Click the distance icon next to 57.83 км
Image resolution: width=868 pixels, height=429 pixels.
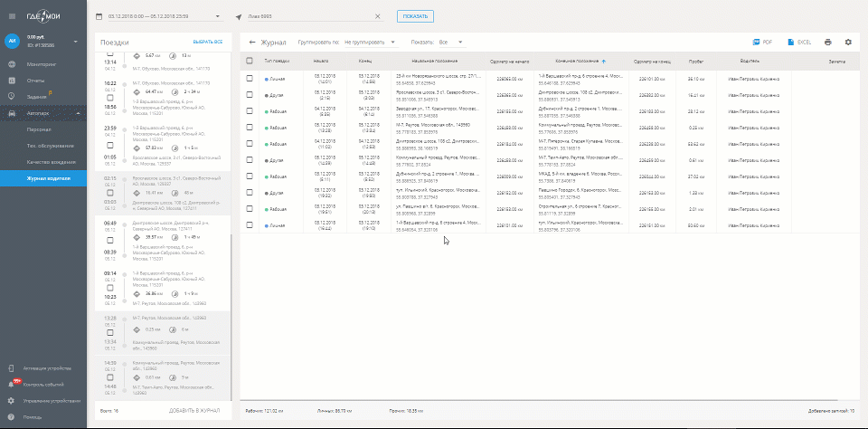(x=137, y=148)
